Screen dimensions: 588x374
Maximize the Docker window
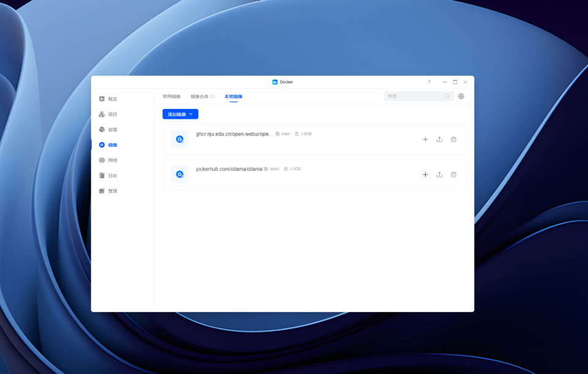pyautogui.click(x=455, y=82)
